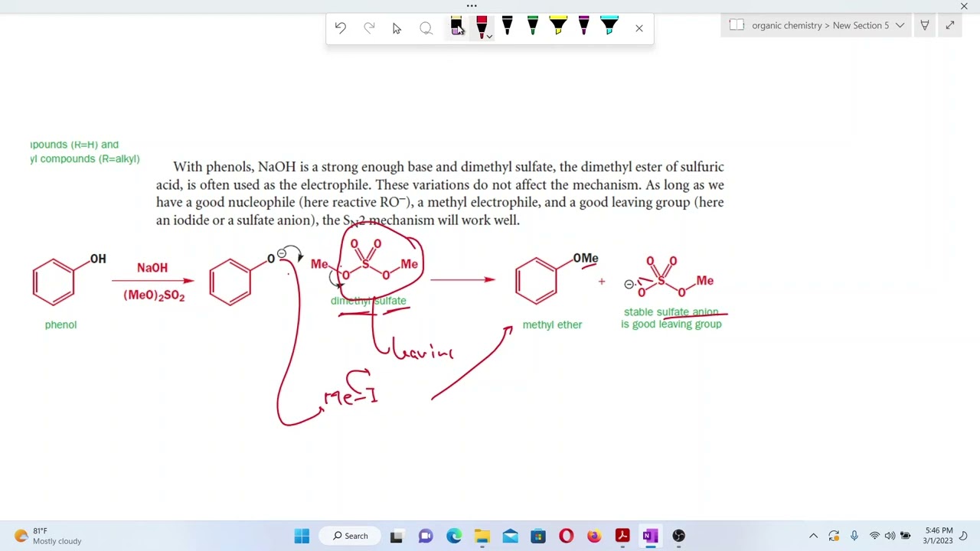This screenshot has width=980, height=551.
Task: Launch the Chat app from taskbar
Action: (426, 536)
